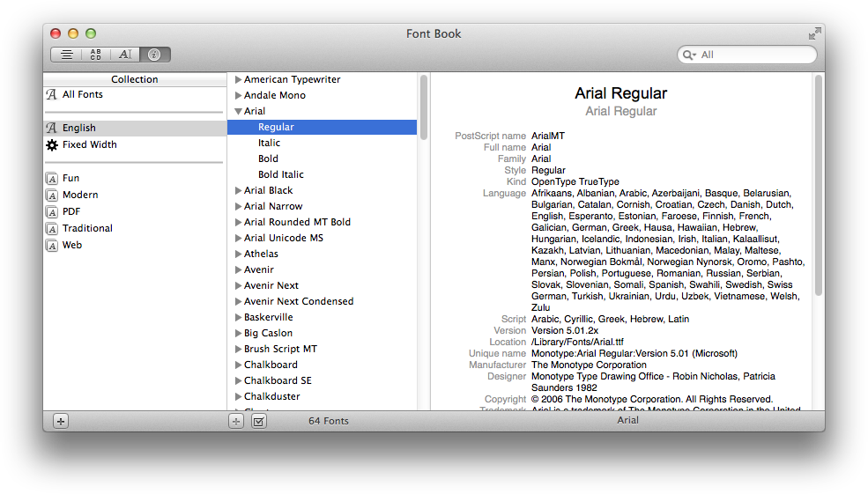Click the font search field
The width and height of the screenshot is (868, 494).
click(x=753, y=55)
